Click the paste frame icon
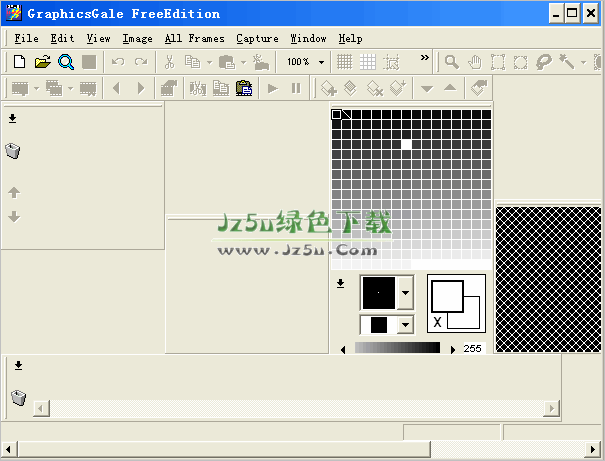 (x=244, y=88)
